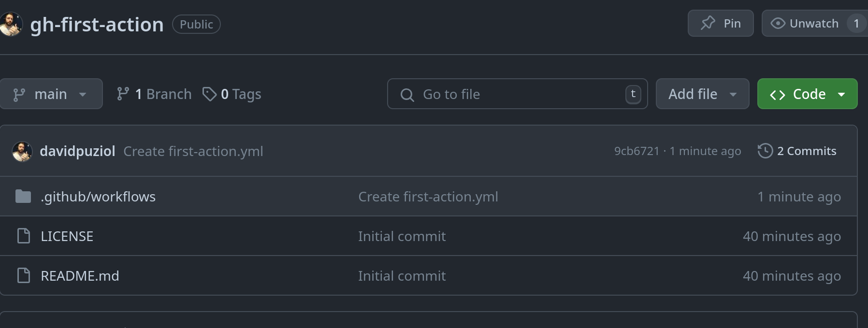Pin the gh-first-action repository
868x328 pixels.
pyautogui.click(x=721, y=23)
